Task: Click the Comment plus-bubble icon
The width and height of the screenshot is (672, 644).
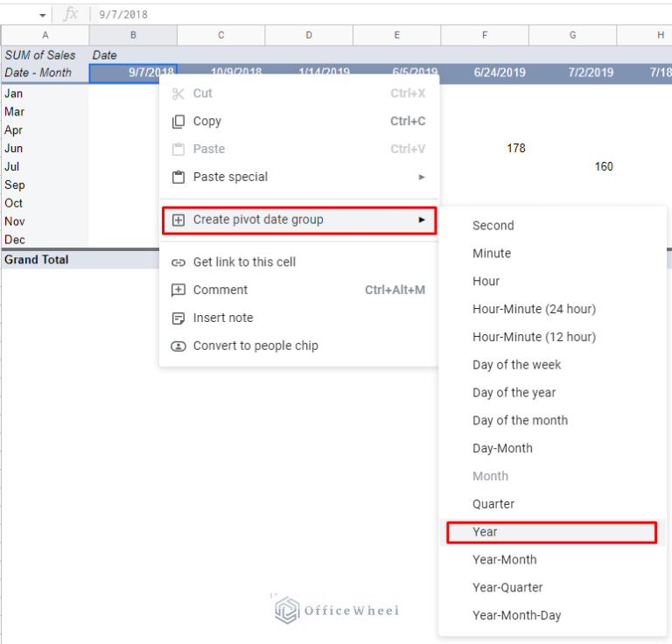Action: [x=178, y=290]
